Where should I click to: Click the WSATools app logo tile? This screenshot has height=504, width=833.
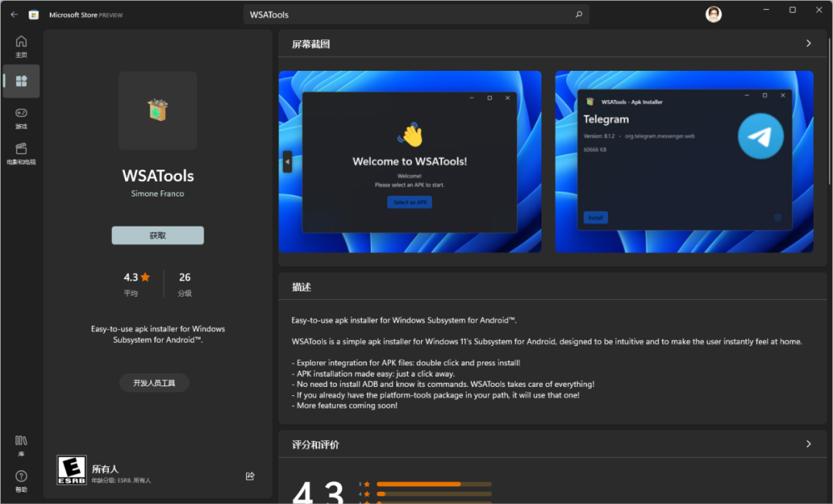[x=157, y=110]
